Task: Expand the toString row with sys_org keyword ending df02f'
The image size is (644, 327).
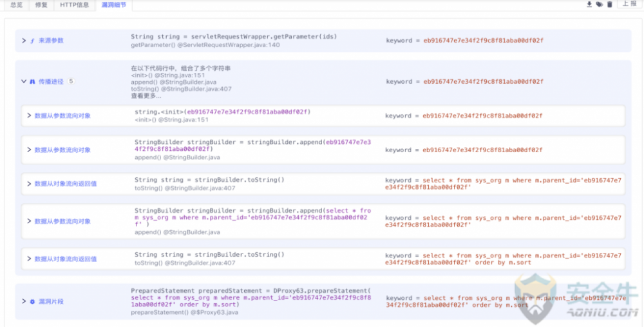Action: [29, 183]
